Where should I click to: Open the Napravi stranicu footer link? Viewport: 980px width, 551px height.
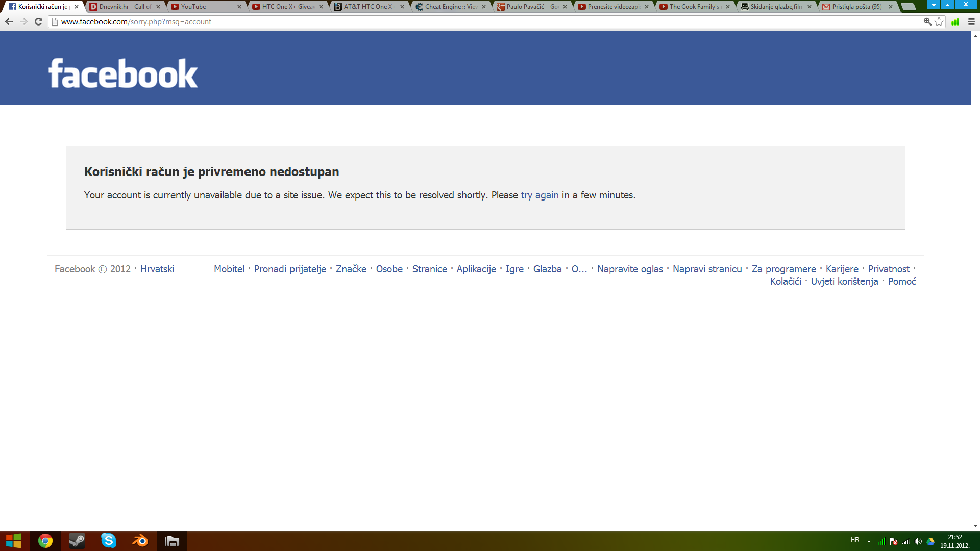(x=707, y=269)
